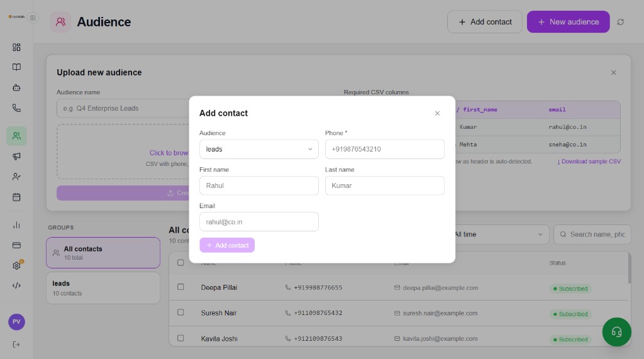Viewport: 644px width, 359px height.
Task: Open the analytics bar chart icon
Action: click(16, 225)
